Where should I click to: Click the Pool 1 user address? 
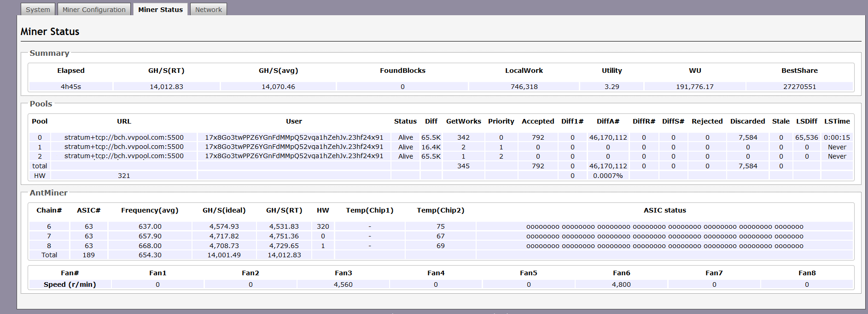point(294,147)
